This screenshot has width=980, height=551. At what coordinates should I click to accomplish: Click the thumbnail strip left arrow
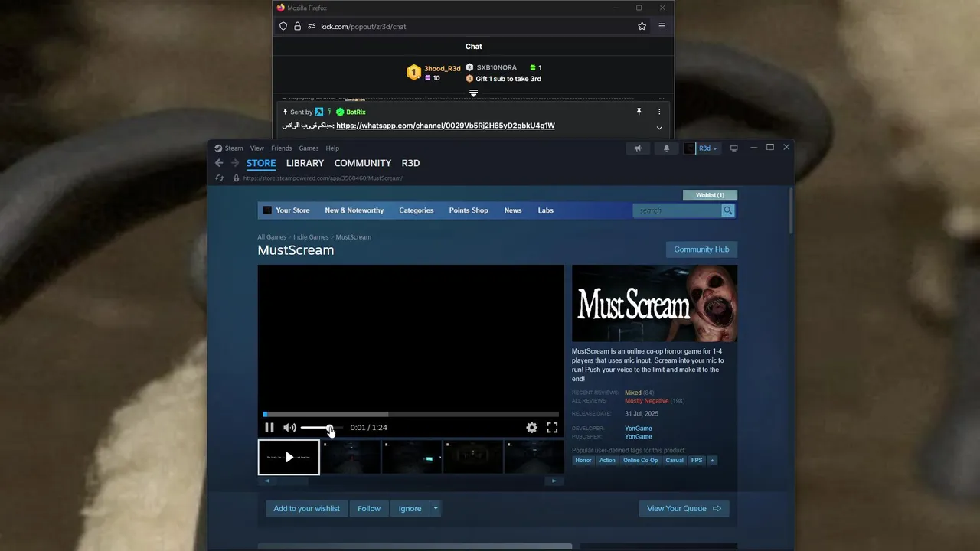(266, 481)
